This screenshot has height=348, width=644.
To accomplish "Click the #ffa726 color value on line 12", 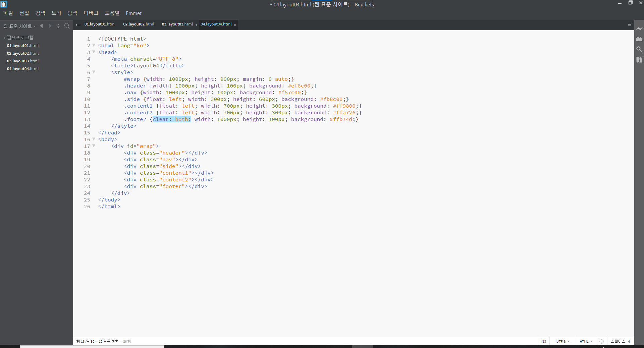I will point(344,113).
